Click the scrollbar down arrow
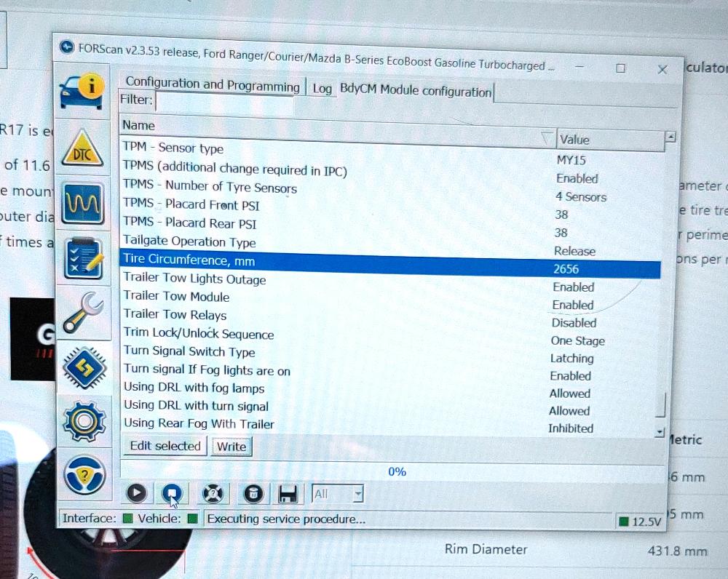This screenshot has width=728, height=579. 660,432
